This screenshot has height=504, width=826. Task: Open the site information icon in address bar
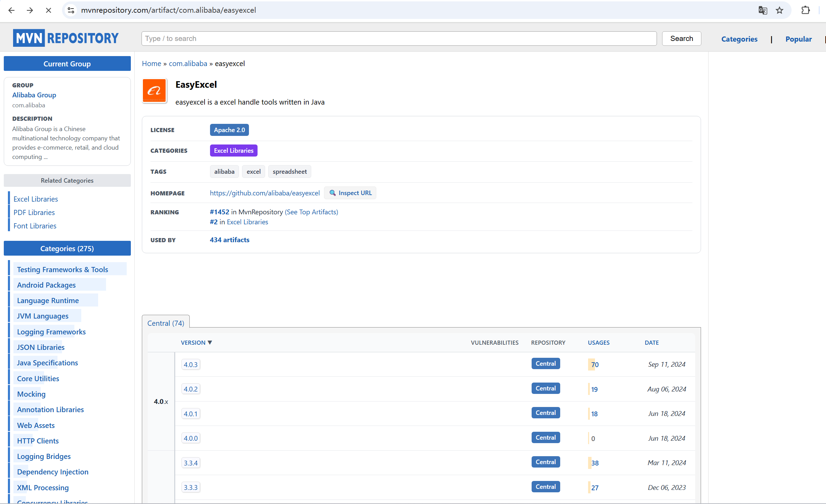pyautogui.click(x=71, y=10)
